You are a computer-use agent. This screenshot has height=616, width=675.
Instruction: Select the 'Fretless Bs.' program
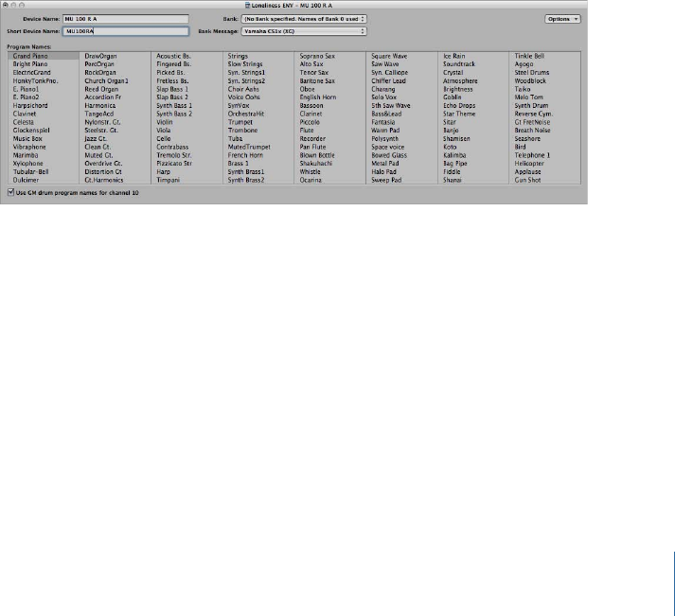point(172,80)
